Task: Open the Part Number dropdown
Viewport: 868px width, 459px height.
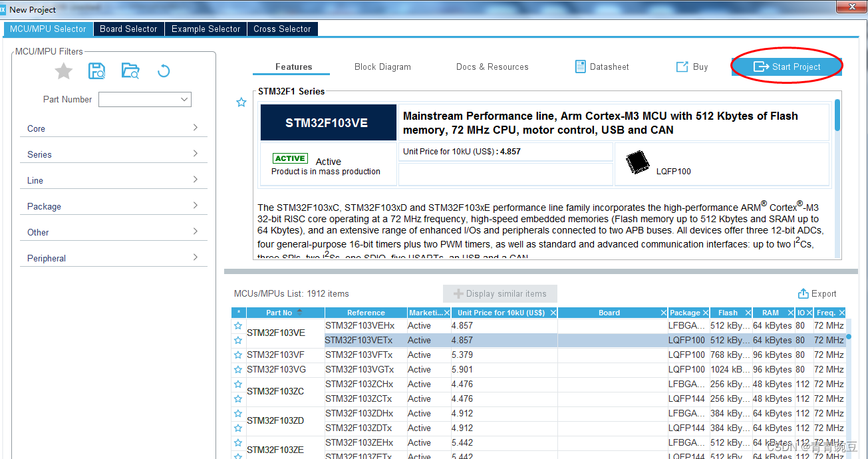Action: pos(184,100)
